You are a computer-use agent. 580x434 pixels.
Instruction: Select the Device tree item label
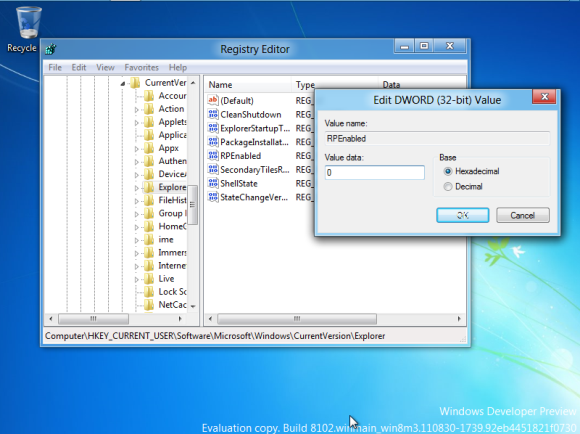[172, 174]
